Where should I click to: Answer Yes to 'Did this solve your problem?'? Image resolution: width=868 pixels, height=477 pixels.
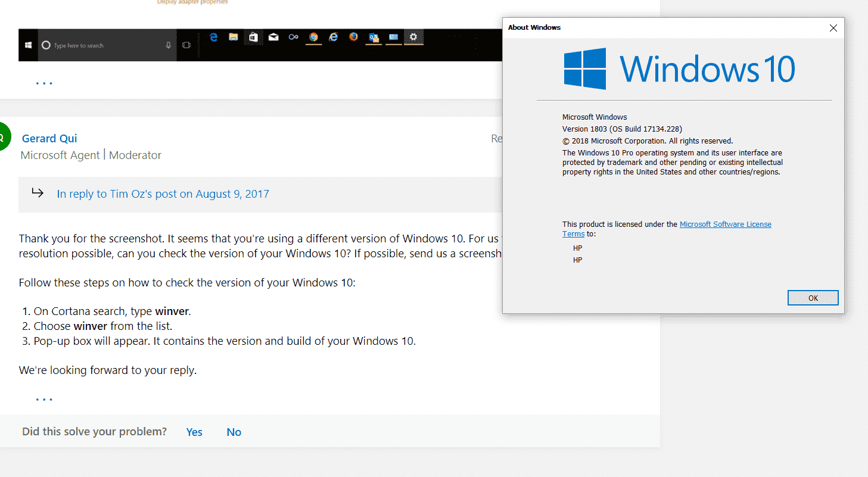[x=194, y=432]
